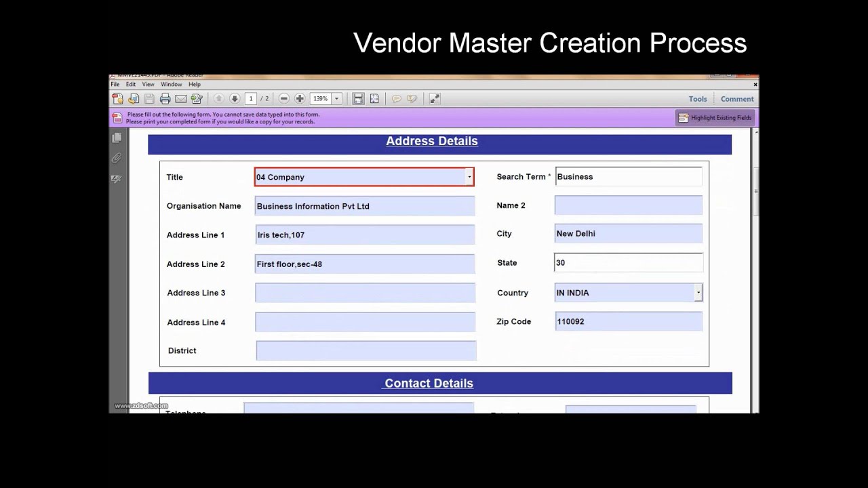Click the Search Term field containing Business
Screen dimensions: 868x488
pos(629,176)
